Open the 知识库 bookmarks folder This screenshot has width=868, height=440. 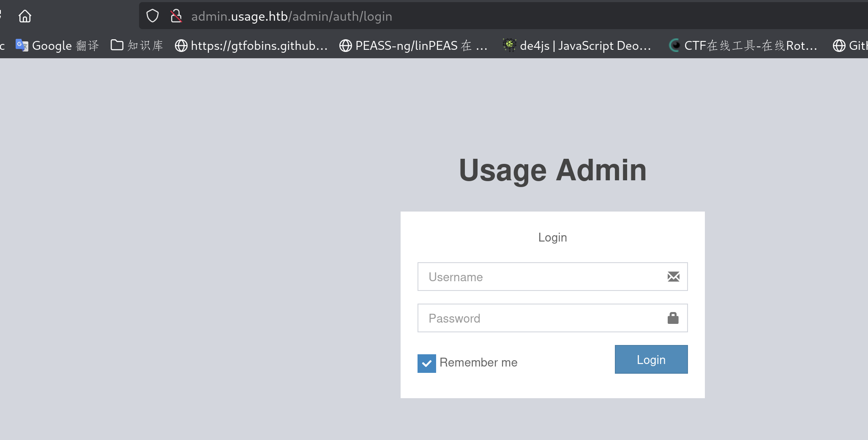tap(137, 45)
